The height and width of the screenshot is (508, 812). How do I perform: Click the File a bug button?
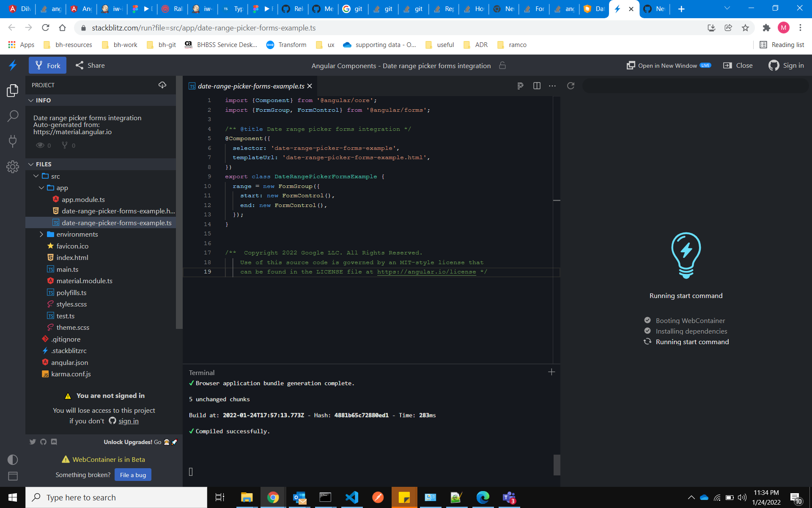coord(133,475)
